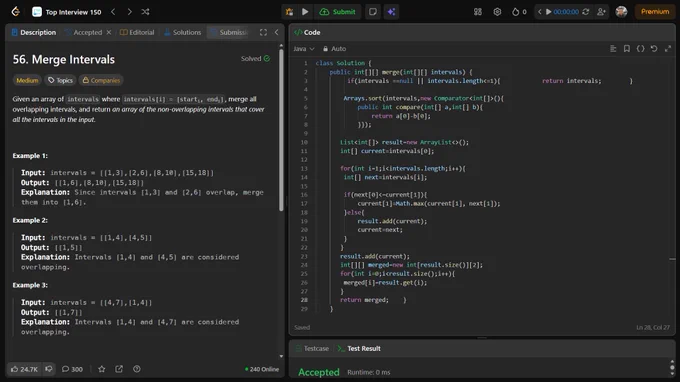Open the debugger icon in top bar
The image size is (680, 382).
point(289,12)
